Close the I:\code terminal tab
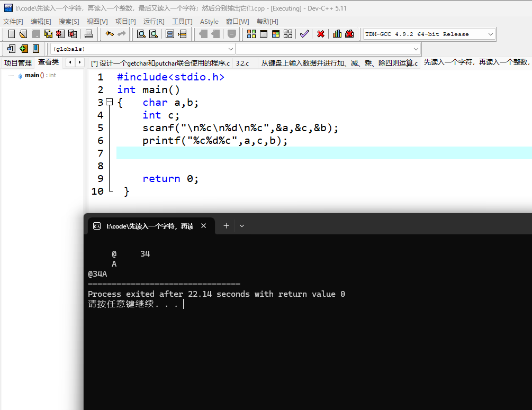The height and width of the screenshot is (410, 532). (204, 226)
